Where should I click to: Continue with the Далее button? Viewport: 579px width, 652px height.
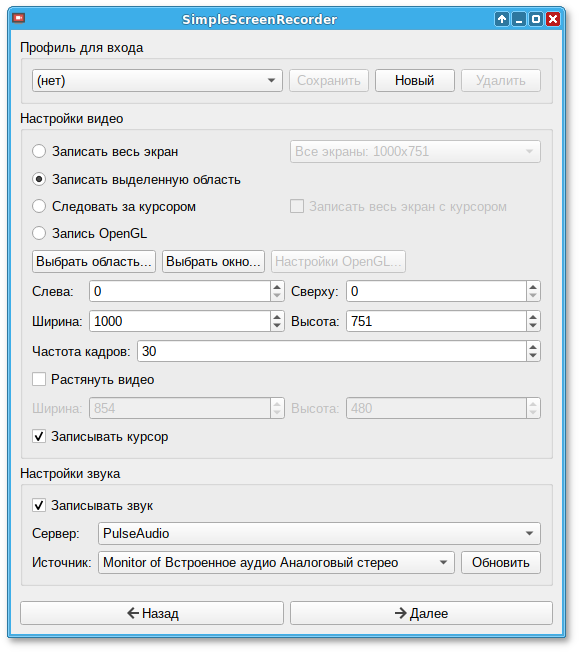(x=421, y=613)
